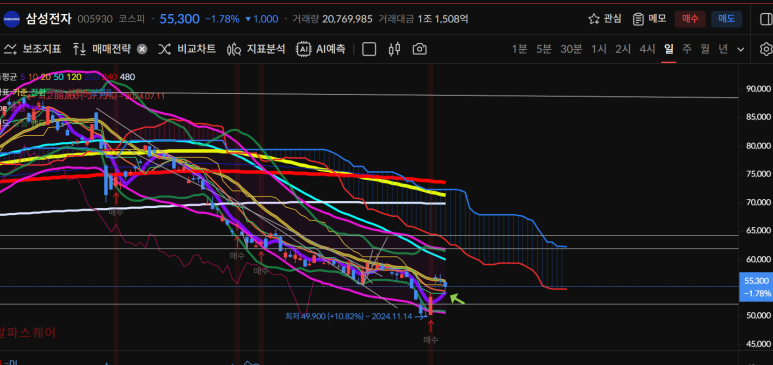Click the blue 55,300 current price tag
The image size is (773, 365).
point(756,287)
